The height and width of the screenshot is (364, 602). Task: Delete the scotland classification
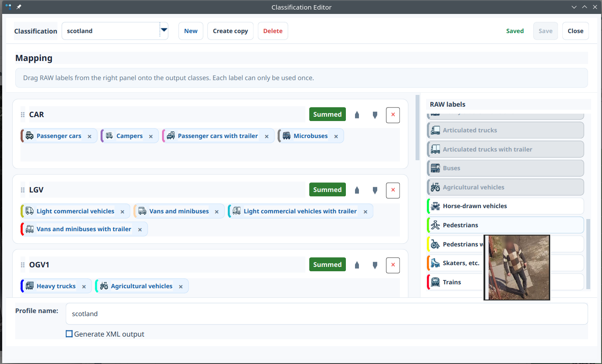click(x=273, y=31)
